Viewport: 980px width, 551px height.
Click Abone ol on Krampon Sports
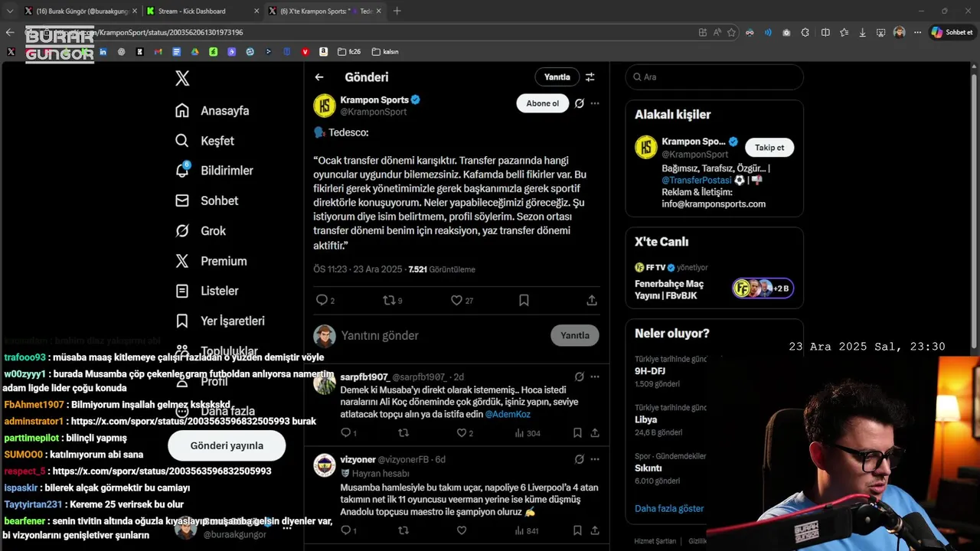tap(543, 103)
